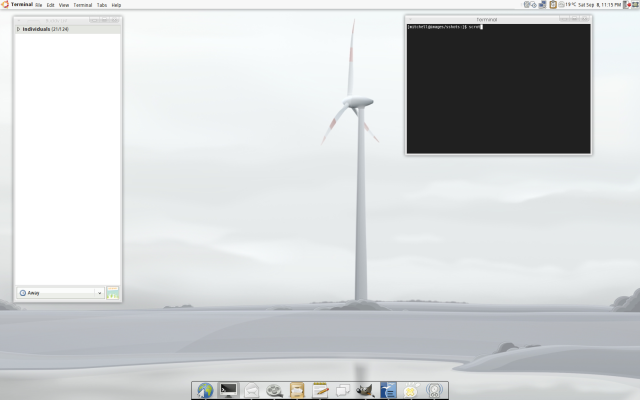Click the 19°C weather applet
Screen dimensions: 640x400
568,5
